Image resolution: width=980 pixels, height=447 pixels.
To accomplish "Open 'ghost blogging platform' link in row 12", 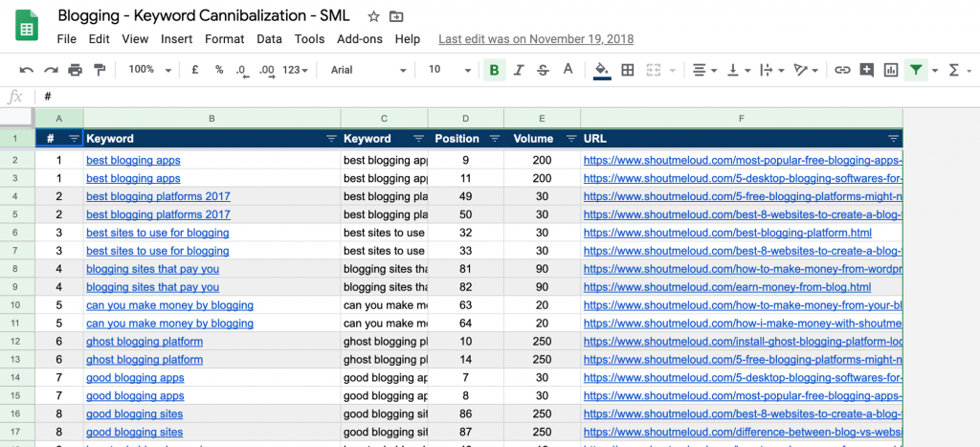I will 145,342.
